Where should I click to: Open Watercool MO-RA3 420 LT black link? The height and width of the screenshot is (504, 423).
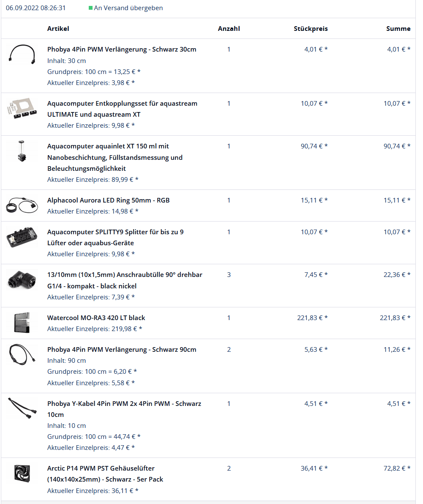click(x=96, y=318)
